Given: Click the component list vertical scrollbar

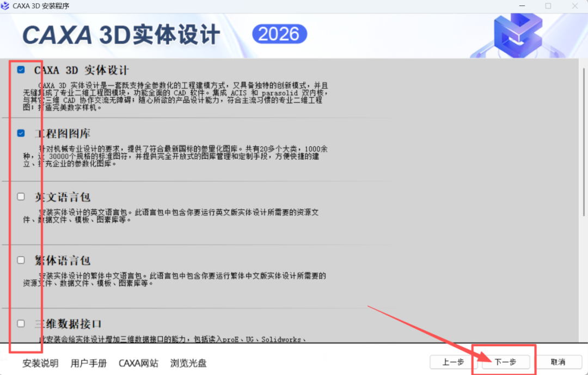Looking at the screenshot, I should pos(584,142).
